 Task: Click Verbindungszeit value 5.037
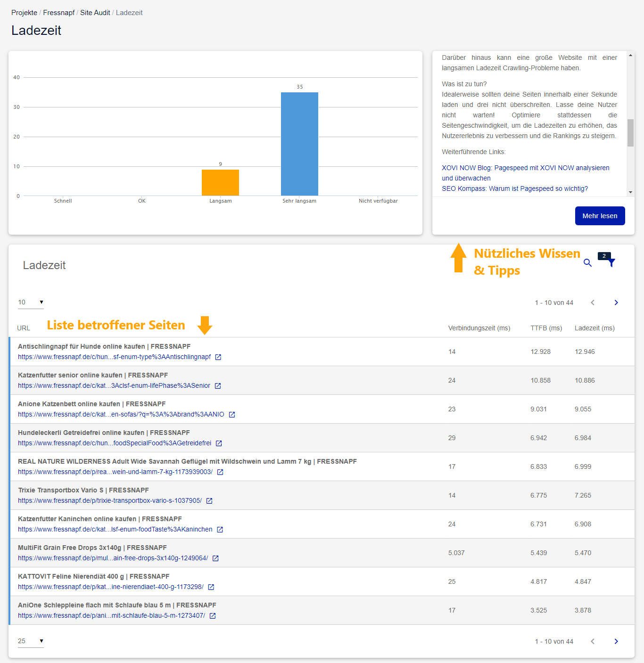(456, 553)
